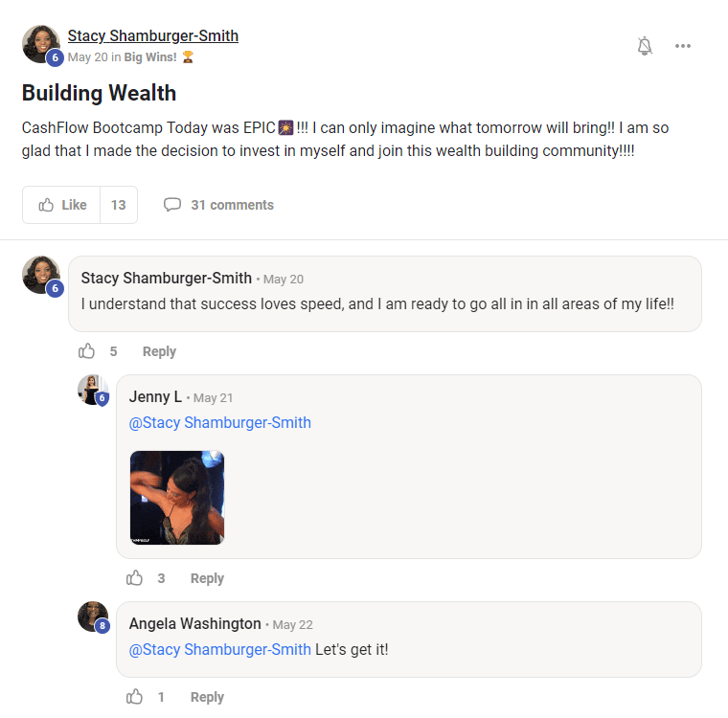Like Angela Washington's Let's get it comment

pos(135,697)
